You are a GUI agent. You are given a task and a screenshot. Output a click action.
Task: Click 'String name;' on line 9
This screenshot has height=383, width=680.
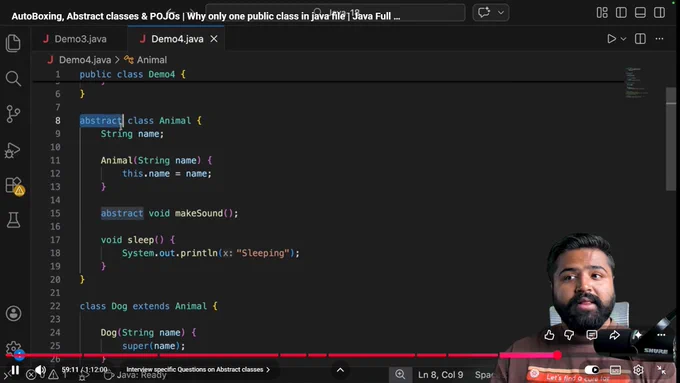[132, 134]
